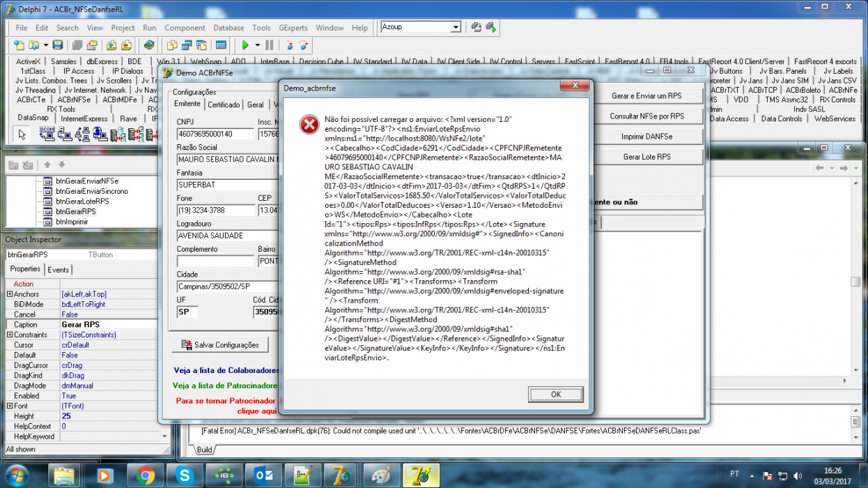Open the Geral tab in Demo ACBrNFSe
The height and width of the screenshot is (488, 868).
click(256, 105)
